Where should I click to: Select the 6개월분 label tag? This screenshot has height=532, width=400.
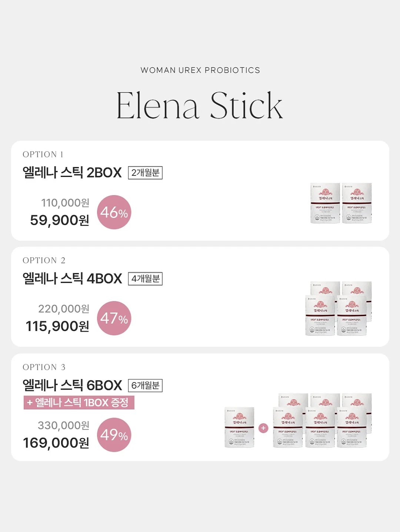pyautogui.click(x=145, y=385)
